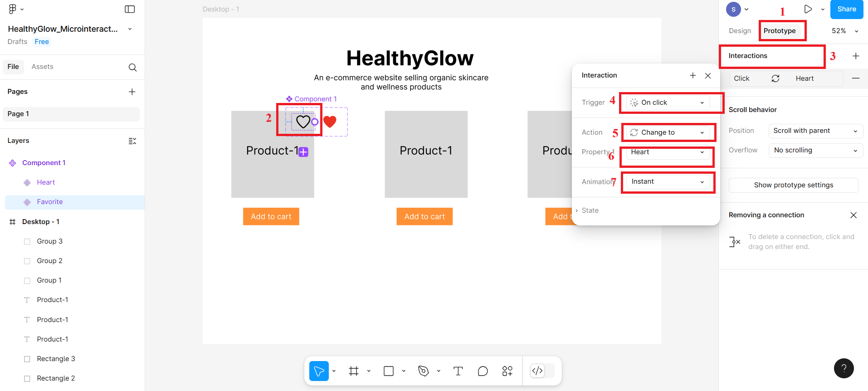Viewport: 868px width, 391px height.
Task: Play the prototype presentation
Action: coord(808,9)
